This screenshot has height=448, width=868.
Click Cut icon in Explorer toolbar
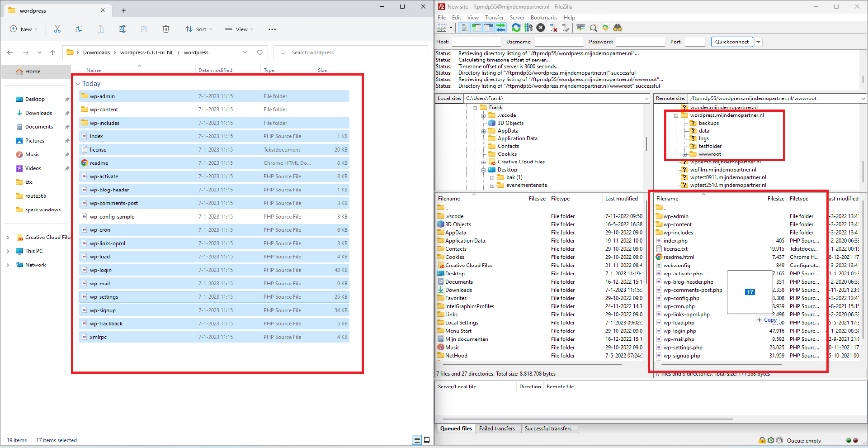(x=57, y=29)
